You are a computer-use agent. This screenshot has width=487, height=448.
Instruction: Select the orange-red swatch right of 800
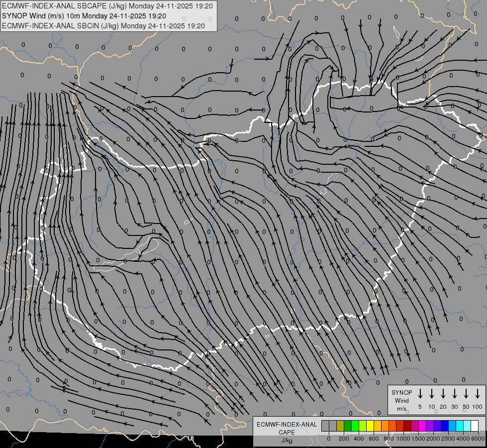point(392,426)
